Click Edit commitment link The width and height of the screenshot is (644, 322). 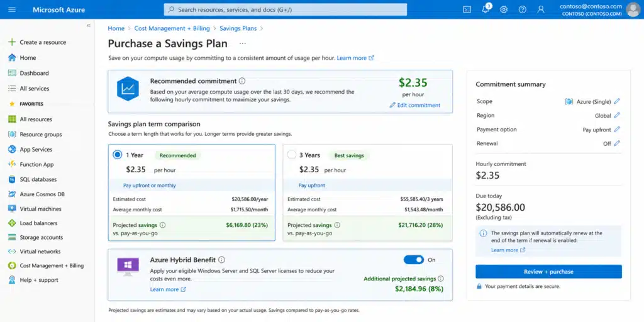point(415,105)
